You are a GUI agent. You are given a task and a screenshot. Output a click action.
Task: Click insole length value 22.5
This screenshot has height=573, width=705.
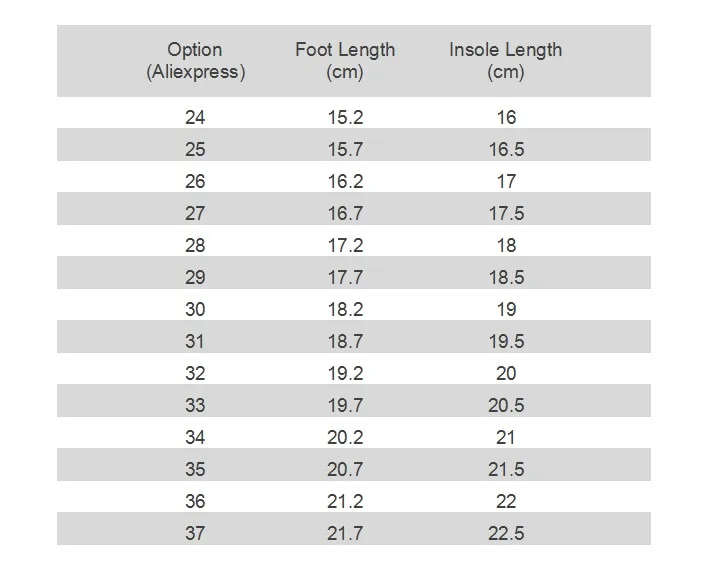point(506,534)
